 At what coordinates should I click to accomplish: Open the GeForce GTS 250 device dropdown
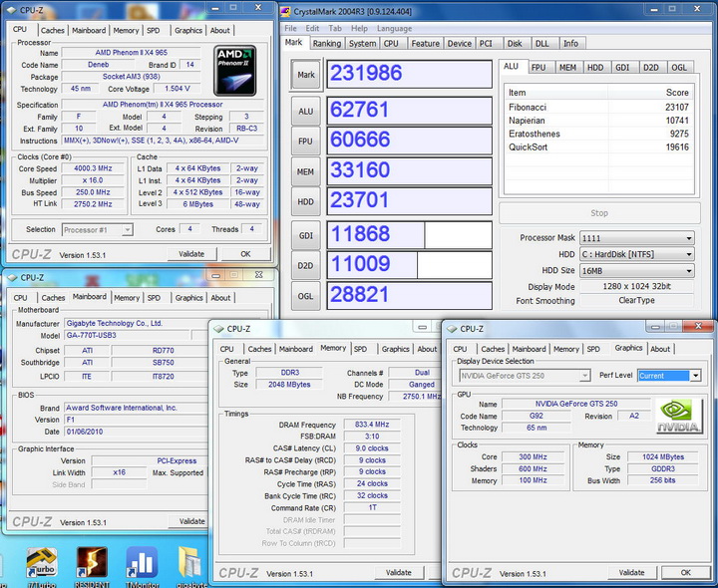click(x=525, y=376)
